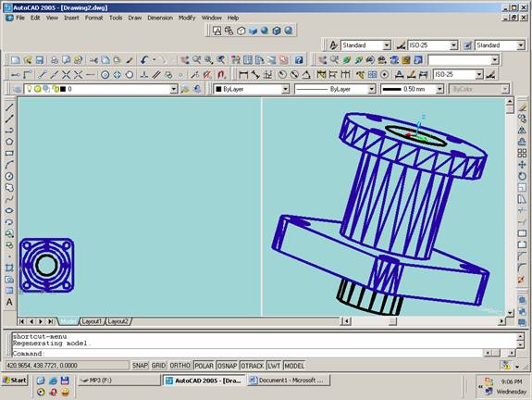532x400 pixels.
Task: Select the Array modify tool
Action: [x=523, y=153]
